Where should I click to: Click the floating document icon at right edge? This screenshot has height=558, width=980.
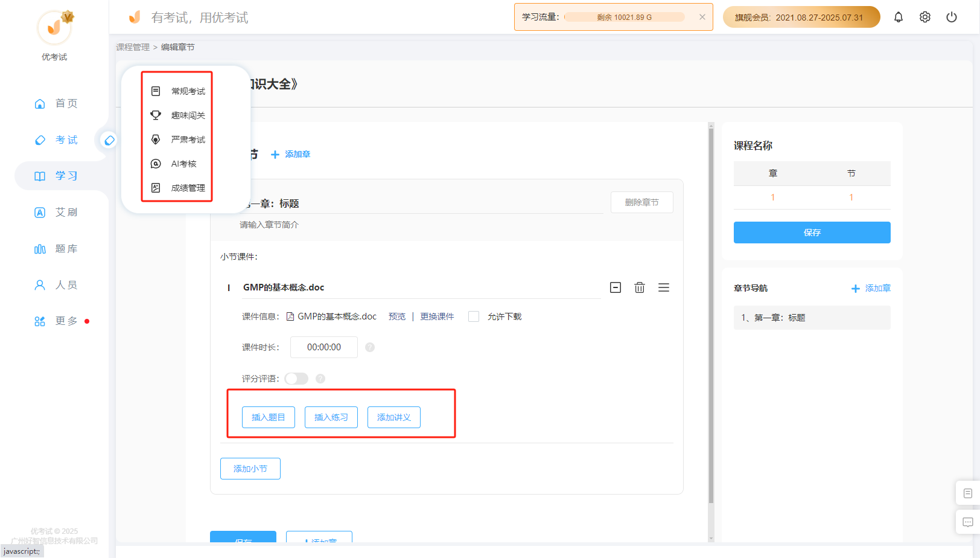coord(968,493)
